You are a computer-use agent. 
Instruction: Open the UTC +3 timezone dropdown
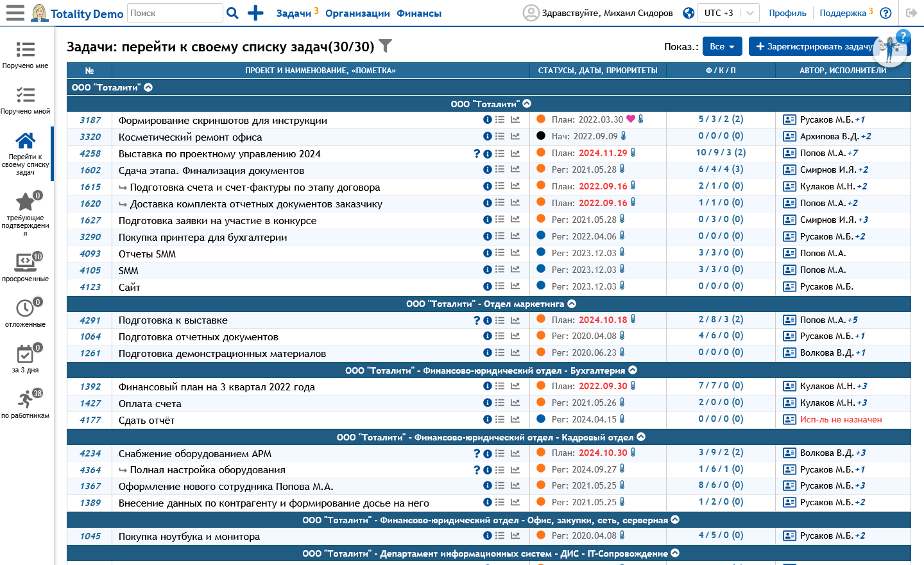tap(730, 13)
